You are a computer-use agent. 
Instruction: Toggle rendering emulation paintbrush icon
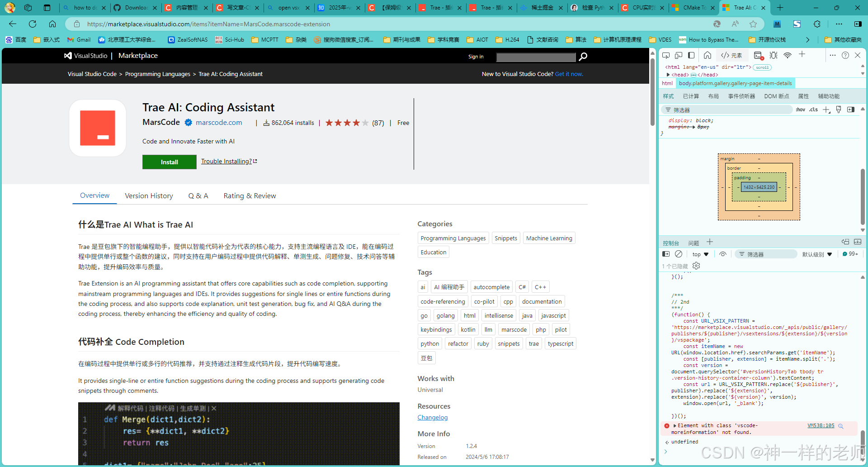839,110
